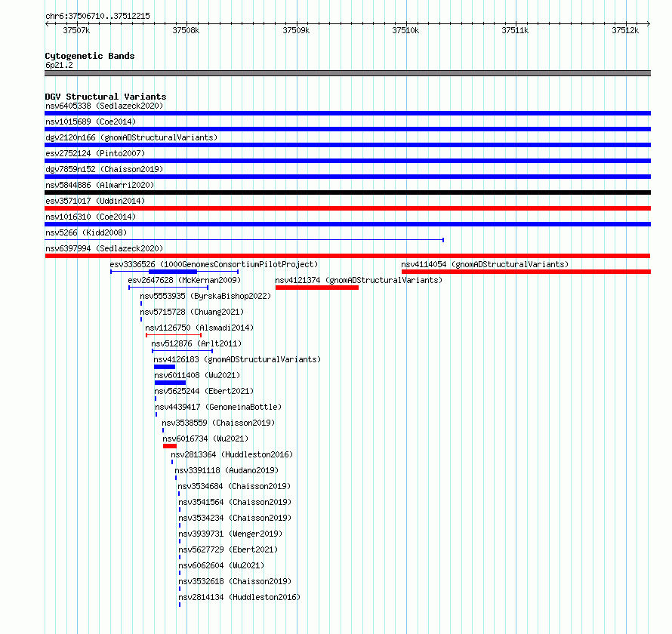Select the blue bar under dgv7859n152
Viewport: 672px width, 634px height.
347,177
